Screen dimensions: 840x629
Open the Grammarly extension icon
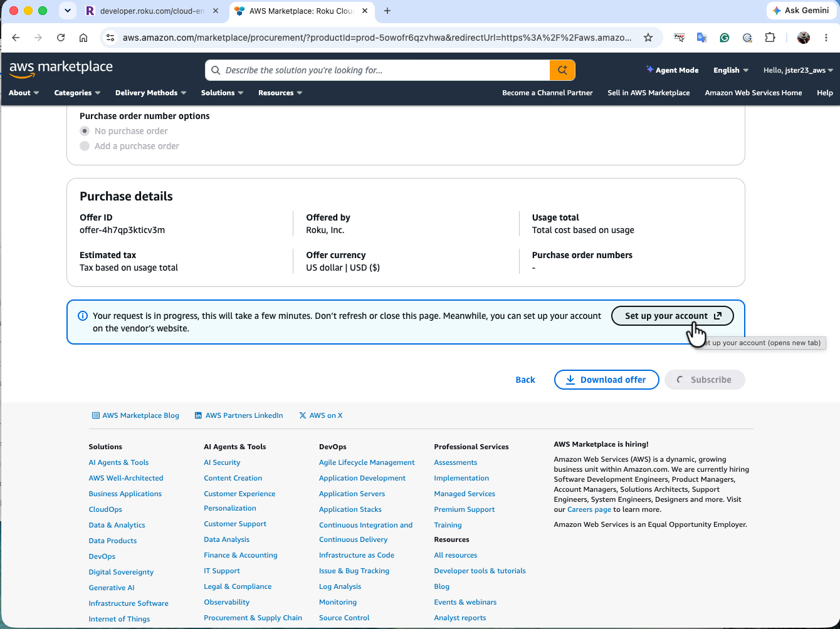(724, 38)
